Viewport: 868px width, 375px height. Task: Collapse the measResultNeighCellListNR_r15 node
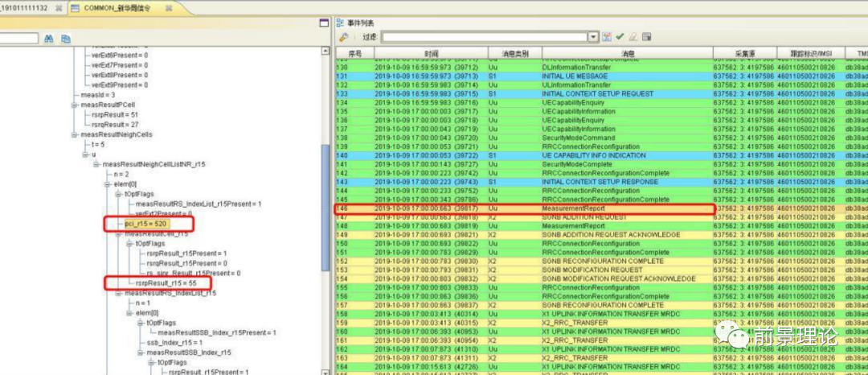[96, 164]
